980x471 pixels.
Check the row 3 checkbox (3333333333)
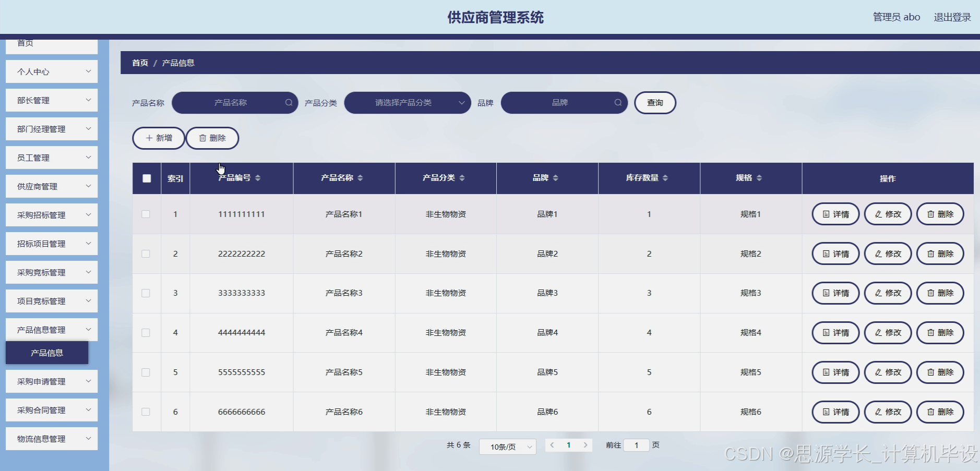pyautogui.click(x=146, y=293)
